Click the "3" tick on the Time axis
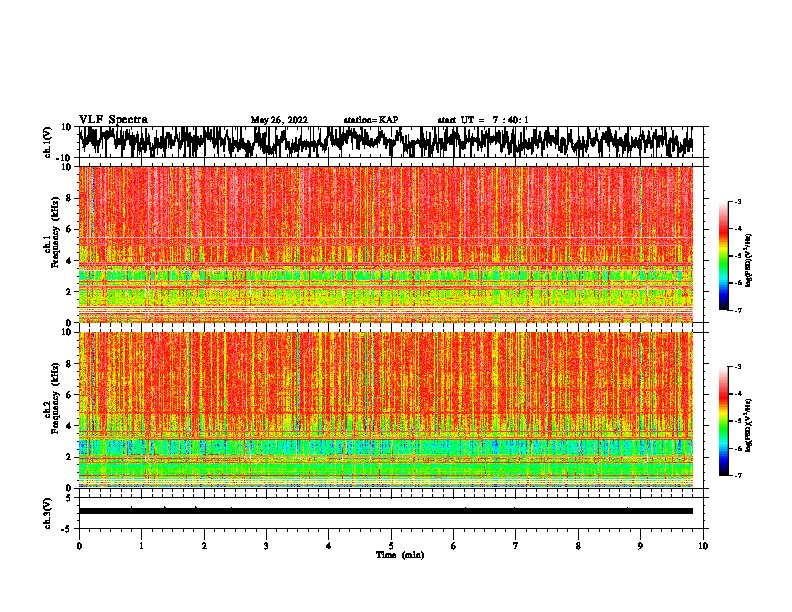 (266, 546)
